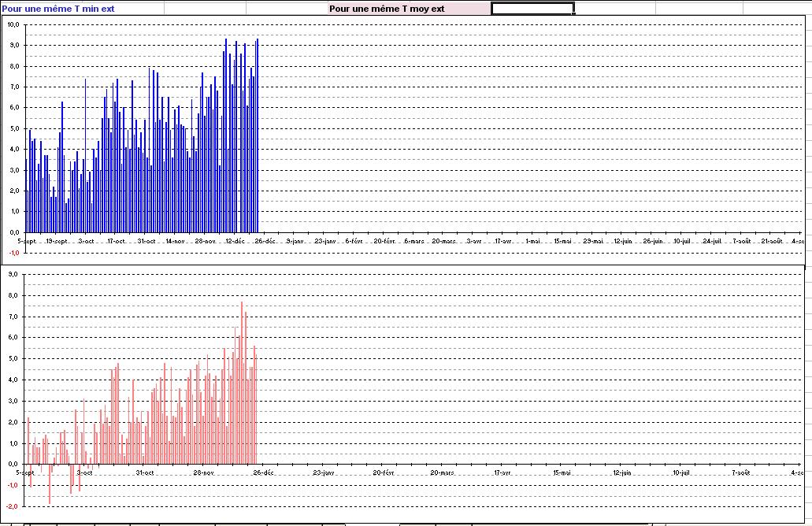Click the 29-mai date label on the top chart

coord(593,241)
